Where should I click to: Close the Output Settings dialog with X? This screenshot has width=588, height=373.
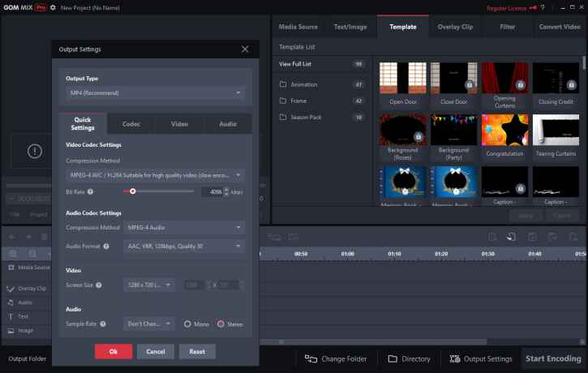click(x=245, y=49)
